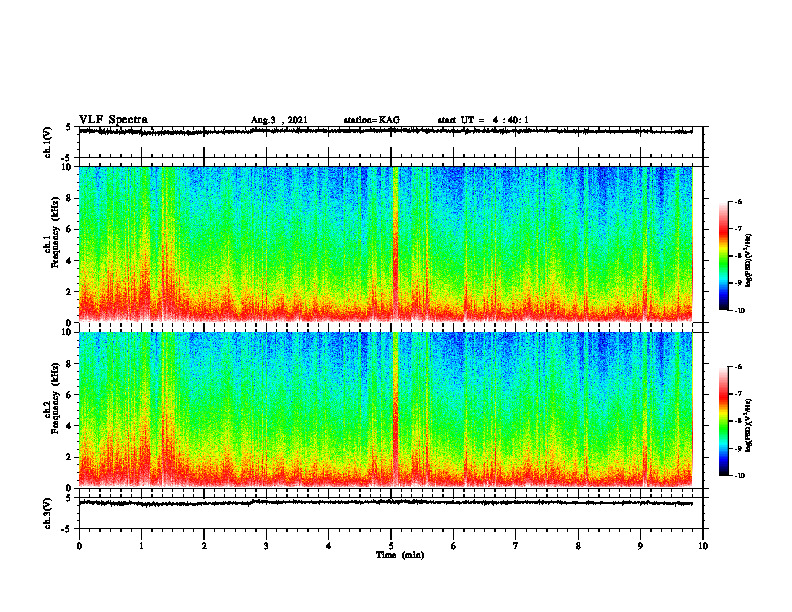The image size is (792, 612).
Task: Click the "2" tick on the Time axis
Action: tap(204, 546)
